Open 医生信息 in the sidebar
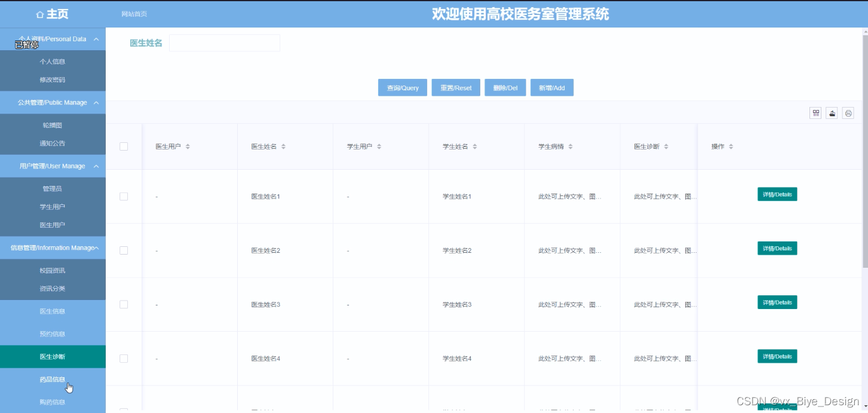Screen dimensions: 868x413 [x=53, y=311]
